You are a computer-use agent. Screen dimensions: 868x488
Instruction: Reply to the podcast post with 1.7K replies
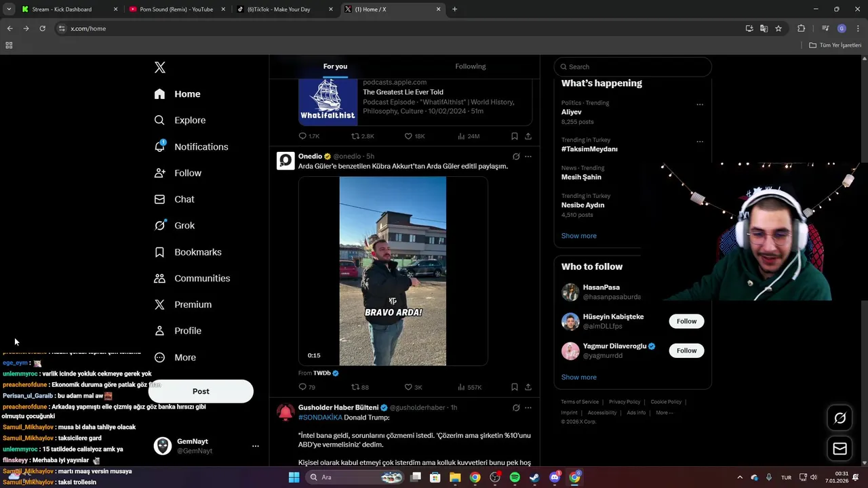309,136
